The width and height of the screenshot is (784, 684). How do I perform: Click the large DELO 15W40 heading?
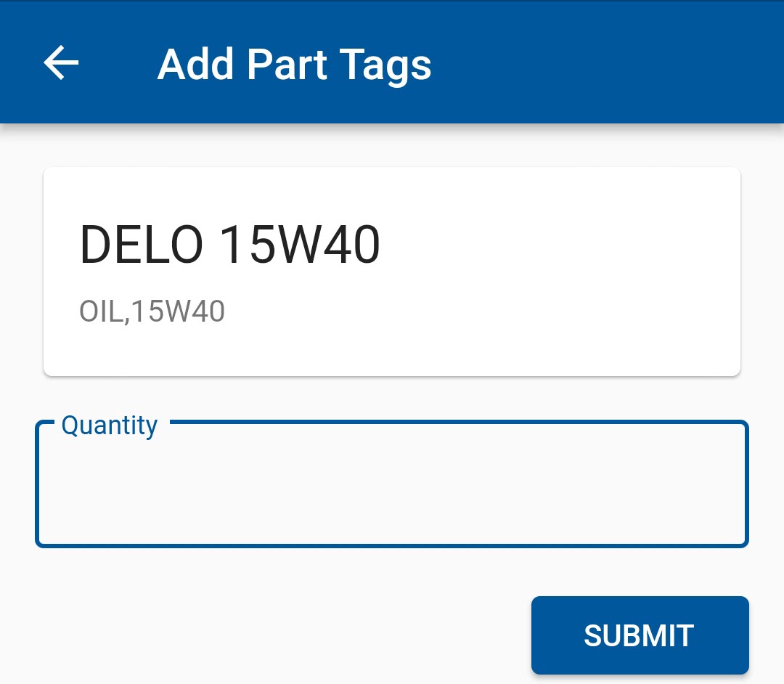229,245
